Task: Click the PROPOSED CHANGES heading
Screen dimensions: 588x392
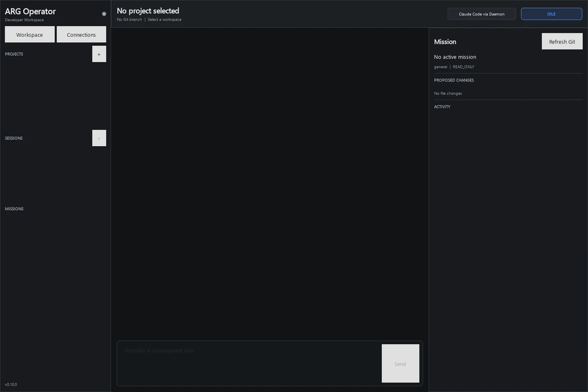Action: (x=454, y=80)
